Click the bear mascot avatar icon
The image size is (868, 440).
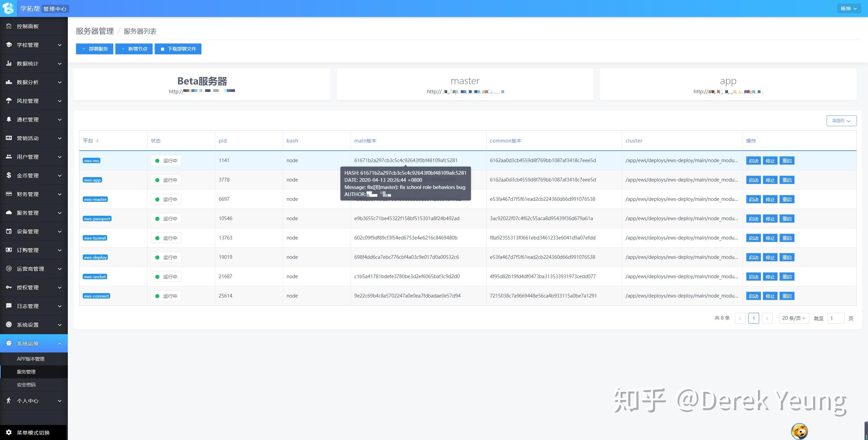(799, 431)
